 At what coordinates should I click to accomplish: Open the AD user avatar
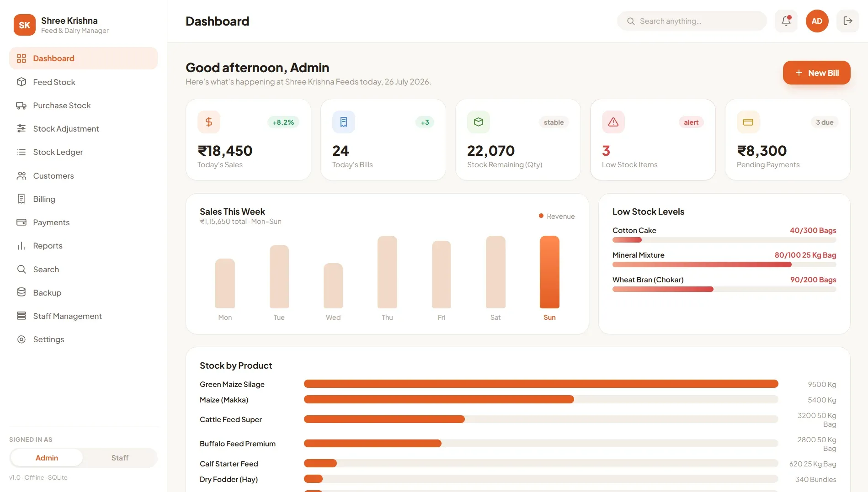pos(817,21)
